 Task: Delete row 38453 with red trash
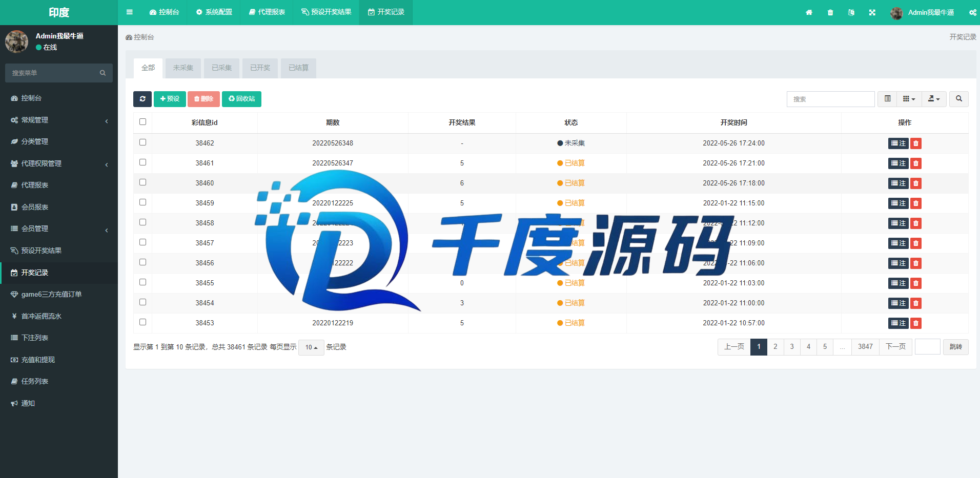[916, 323]
